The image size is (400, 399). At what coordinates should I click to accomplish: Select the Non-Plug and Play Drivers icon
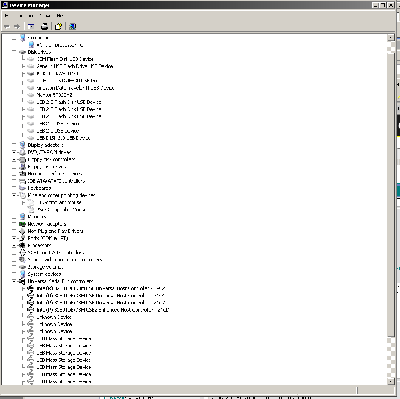(22, 231)
